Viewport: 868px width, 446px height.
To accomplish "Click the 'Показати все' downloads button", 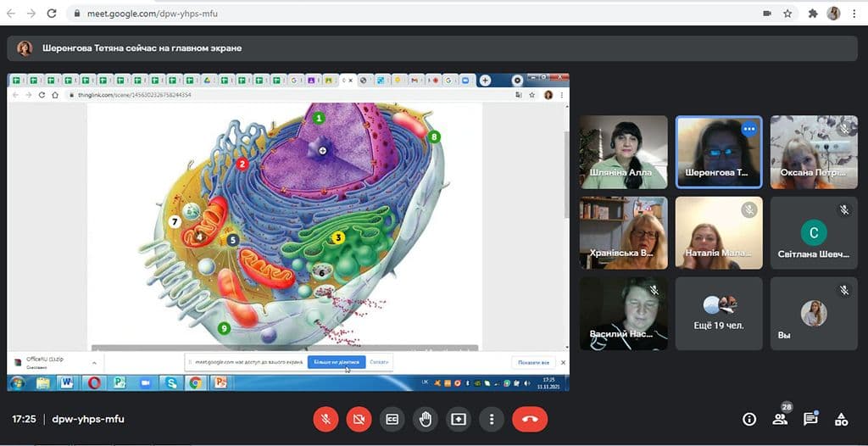I will tap(534, 362).
